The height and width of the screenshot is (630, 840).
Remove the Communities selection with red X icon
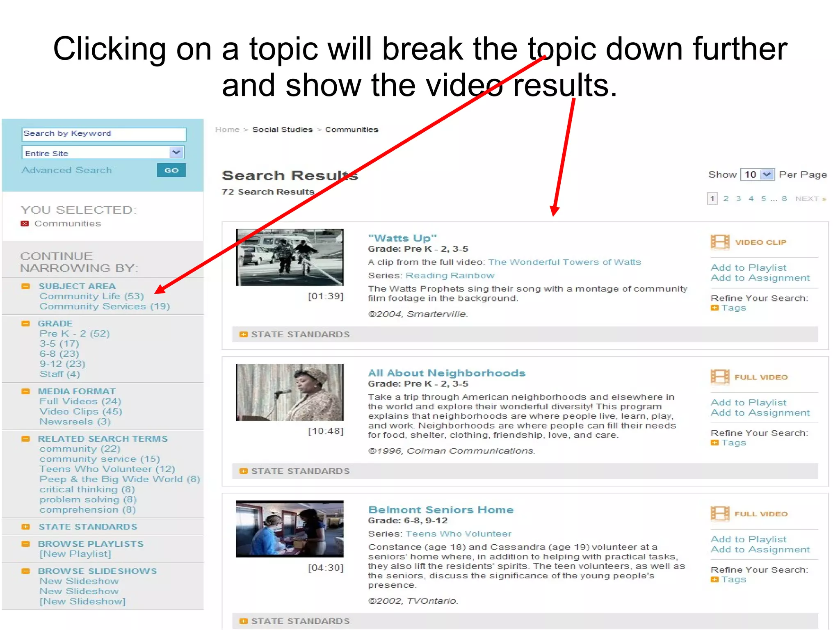(x=25, y=224)
